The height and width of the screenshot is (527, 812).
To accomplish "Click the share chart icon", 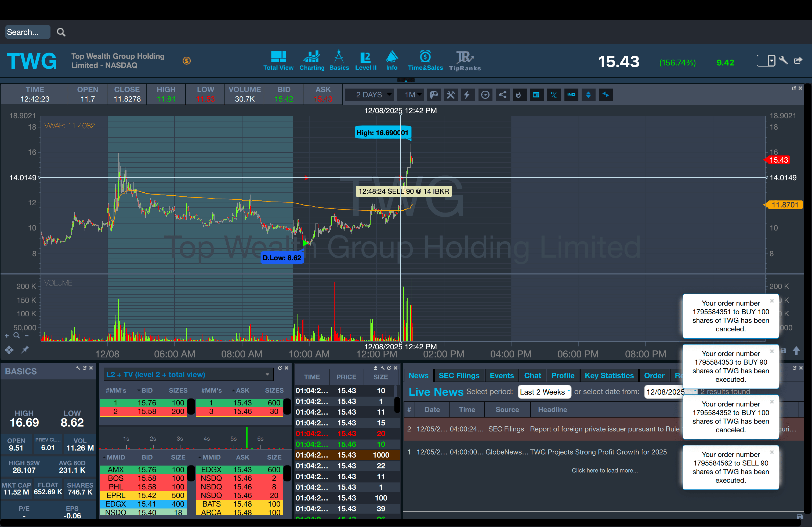I will 503,95.
